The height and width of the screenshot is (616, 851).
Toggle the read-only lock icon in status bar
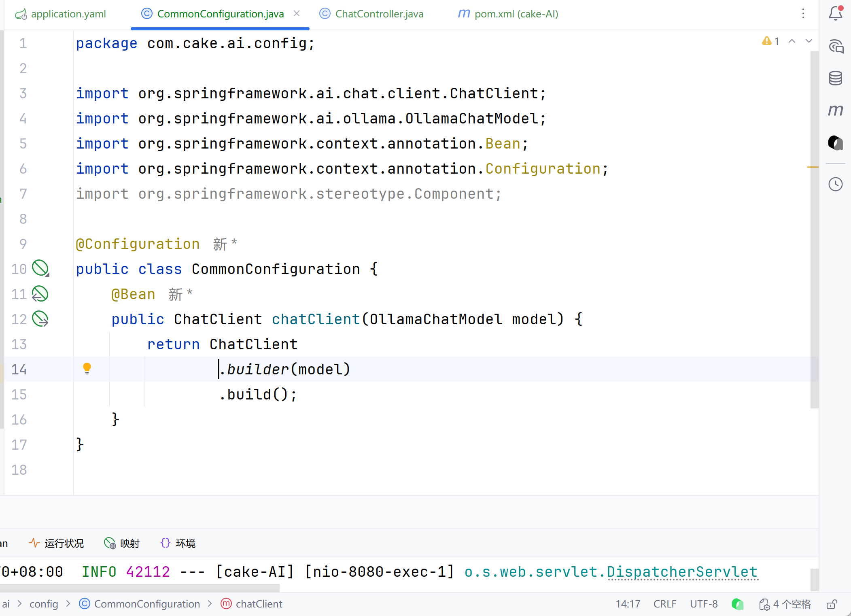point(832,604)
